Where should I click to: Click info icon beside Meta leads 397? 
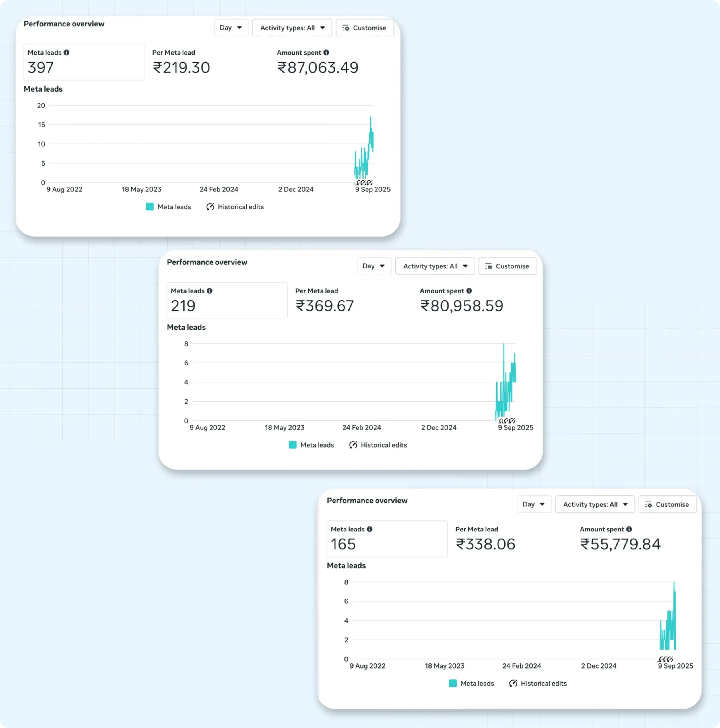coord(66,53)
